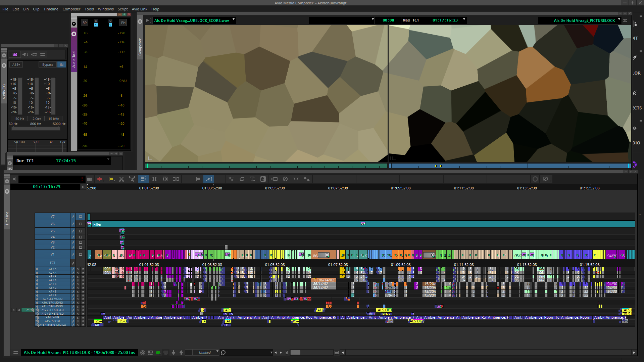This screenshot has height=362, width=644.
Task: Click the Quick Transition icon in timeline toolbar
Action: click(263, 179)
